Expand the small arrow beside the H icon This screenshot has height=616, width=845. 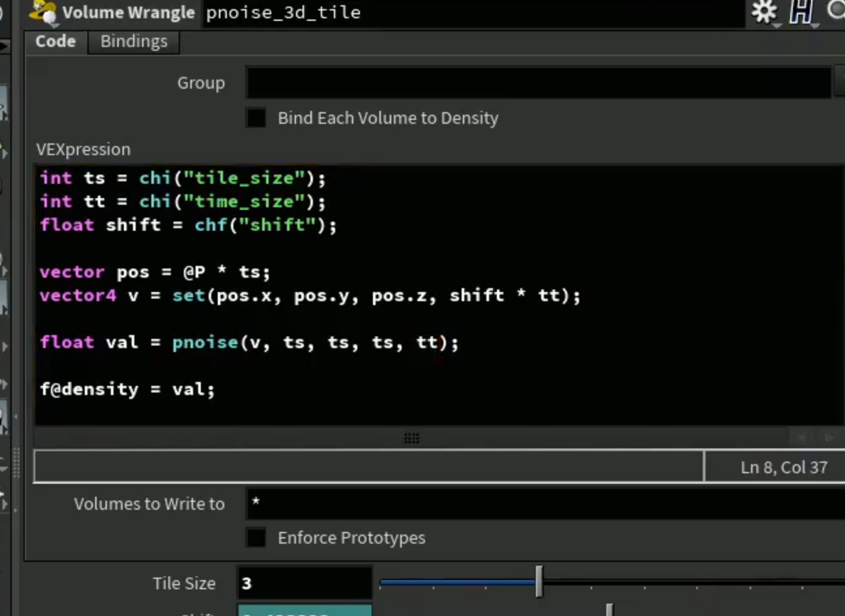[x=816, y=25]
